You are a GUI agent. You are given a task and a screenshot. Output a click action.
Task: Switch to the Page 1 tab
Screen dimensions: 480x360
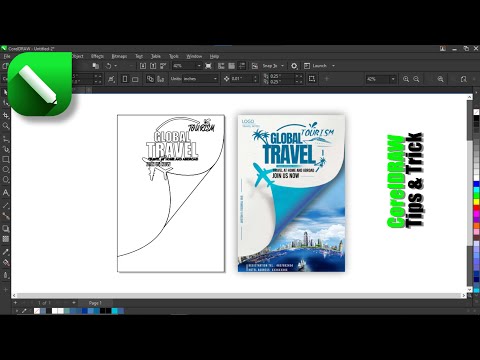(x=95, y=303)
